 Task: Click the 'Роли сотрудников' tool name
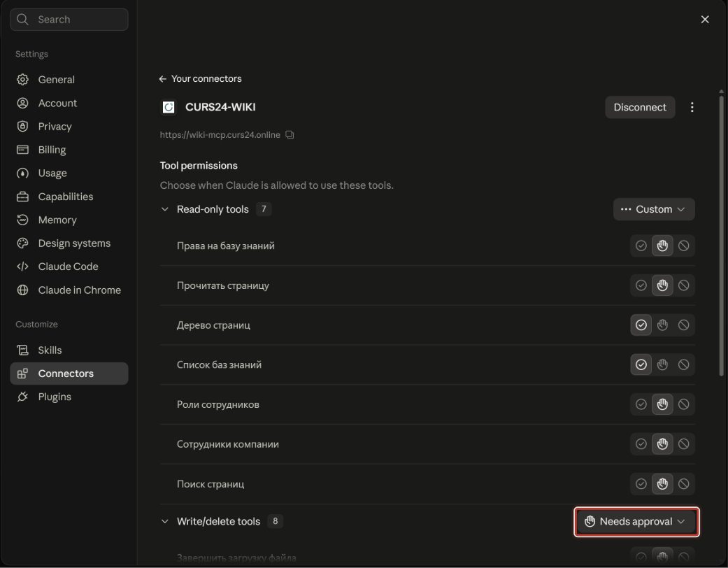coord(217,404)
